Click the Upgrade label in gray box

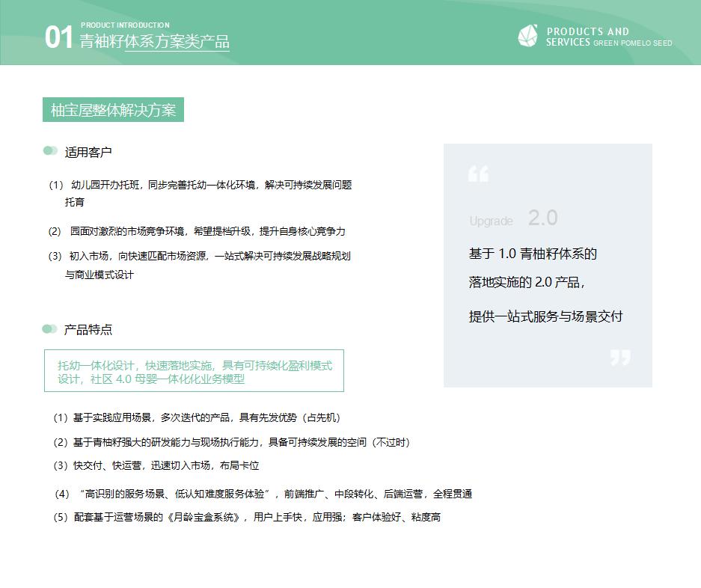pos(491,221)
